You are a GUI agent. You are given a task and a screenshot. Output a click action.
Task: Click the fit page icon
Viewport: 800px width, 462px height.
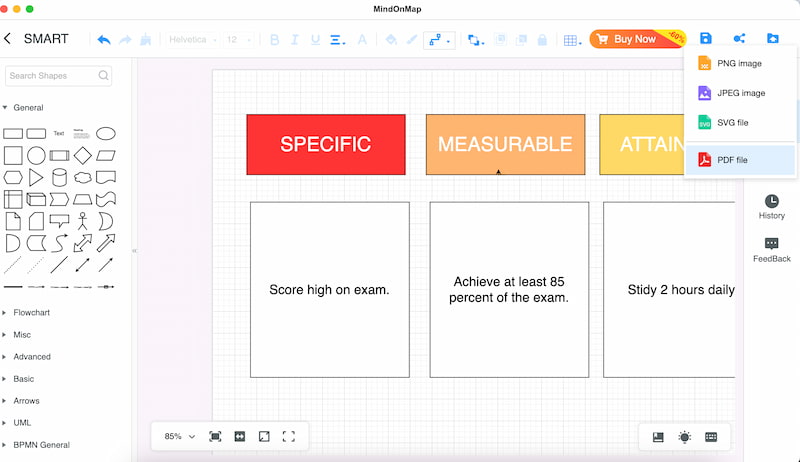point(215,437)
